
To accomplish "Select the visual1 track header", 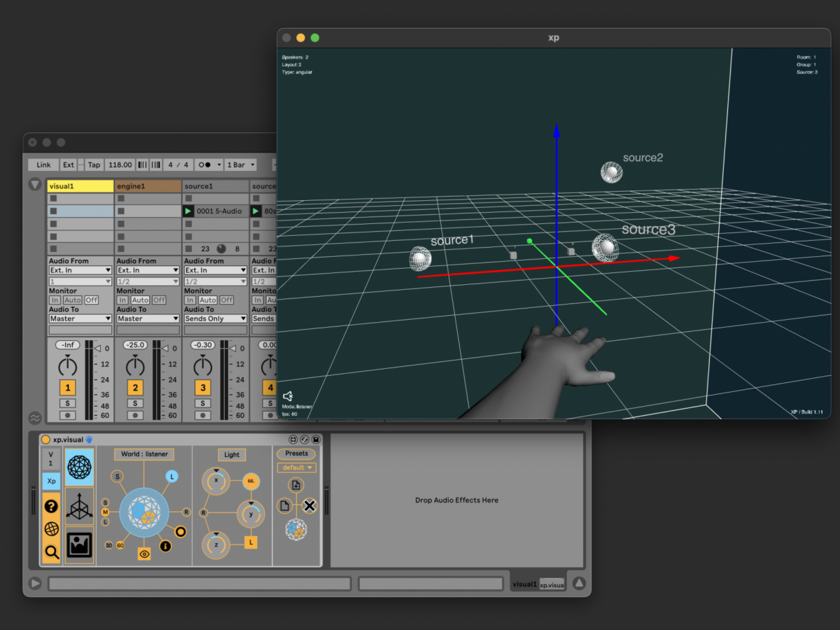I will [x=80, y=186].
